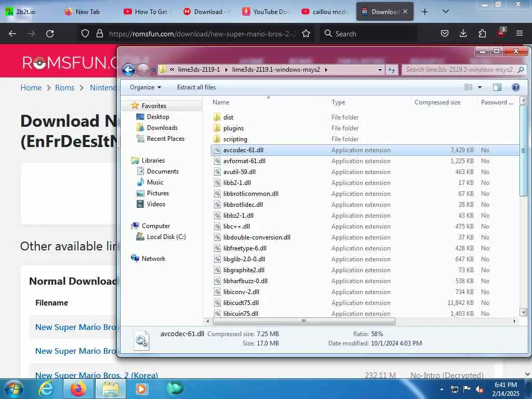Screen dimensions: 532x399
Task: Click the horizontal scrollbar in file list
Action: (303, 321)
